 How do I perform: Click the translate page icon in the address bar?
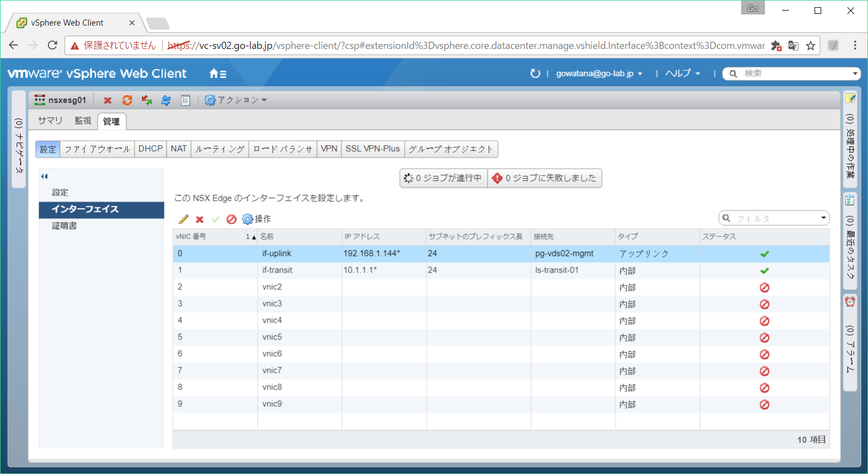[793, 46]
